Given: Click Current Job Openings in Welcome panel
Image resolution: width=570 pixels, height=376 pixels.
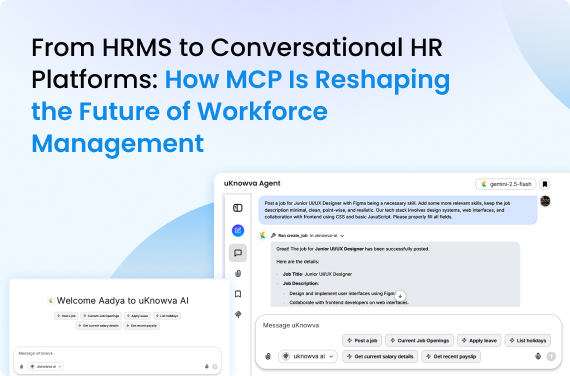Looking at the screenshot, I should click(101, 316).
